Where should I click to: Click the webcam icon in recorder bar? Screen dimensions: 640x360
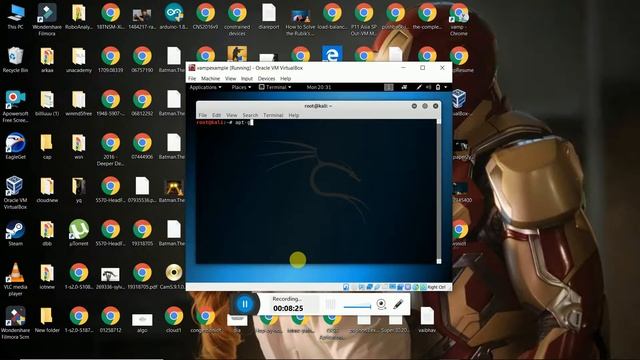pos(381,304)
